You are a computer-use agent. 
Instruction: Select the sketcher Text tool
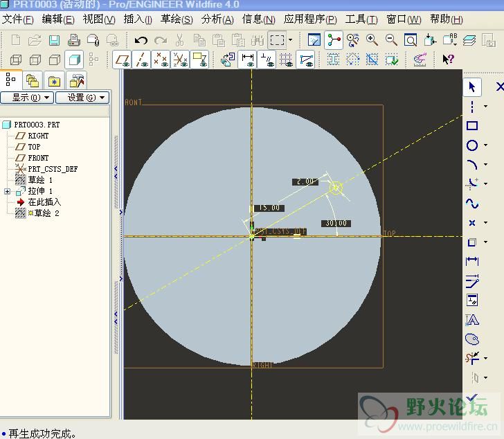click(472, 320)
